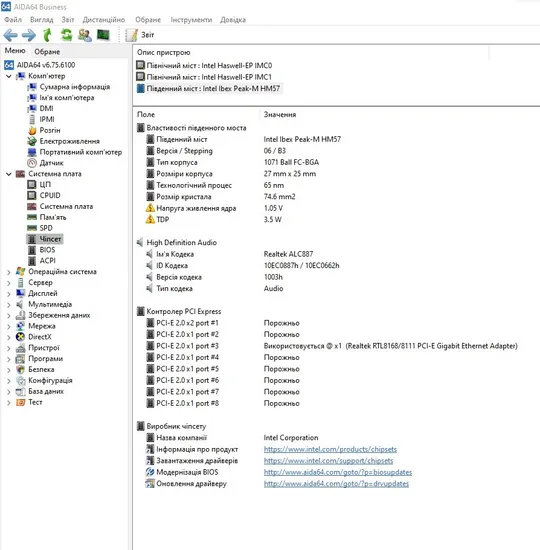Open the remote users toolbar icon
Viewport: 540px width, 550px height.
[x=85, y=35]
